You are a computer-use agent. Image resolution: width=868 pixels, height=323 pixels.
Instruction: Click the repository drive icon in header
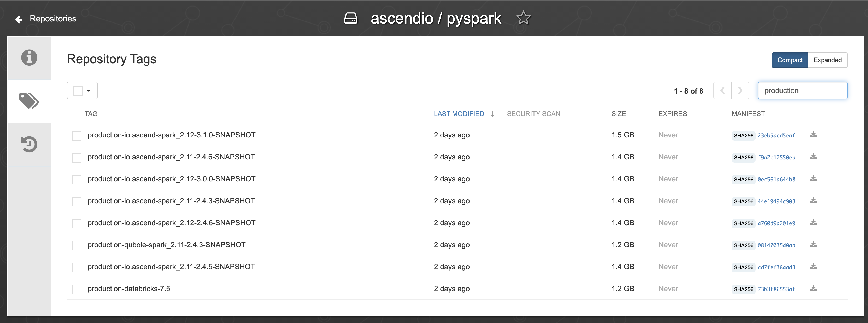(x=350, y=18)
